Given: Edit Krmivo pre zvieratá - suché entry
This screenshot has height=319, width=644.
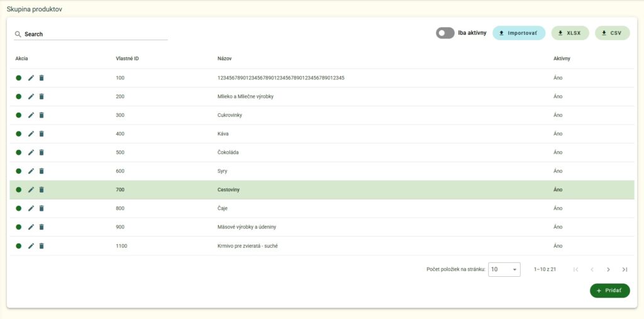Looking at the screenshot, I should coord(31,246).
